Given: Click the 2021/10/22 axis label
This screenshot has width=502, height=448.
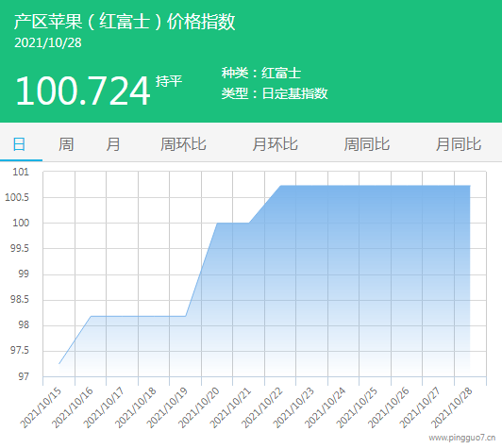Looking at the screenshot, I should [262, 408].
